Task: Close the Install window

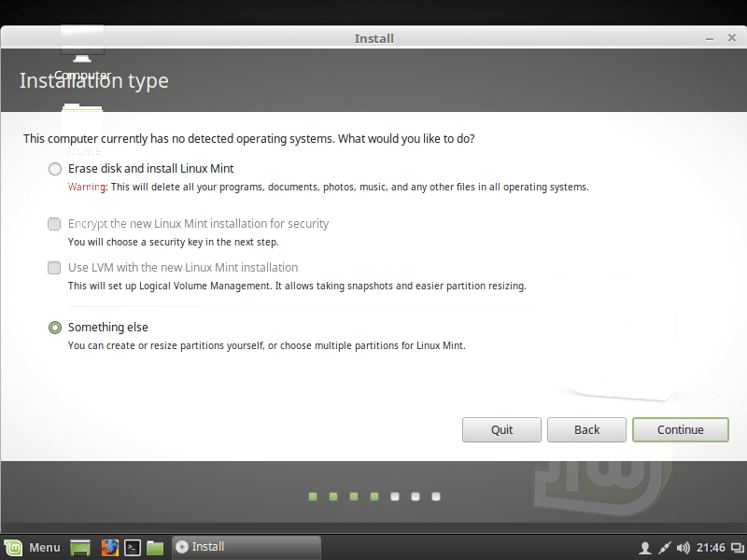Action: (732, 38)
